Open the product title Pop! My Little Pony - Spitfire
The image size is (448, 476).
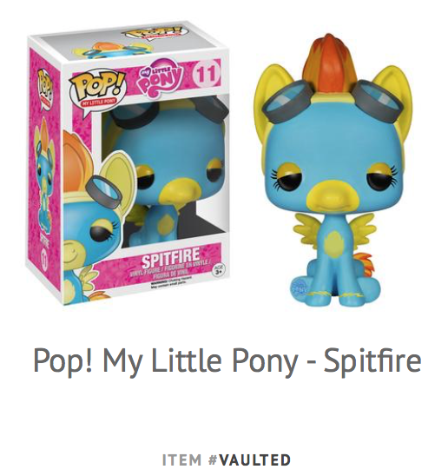[227, 360]
